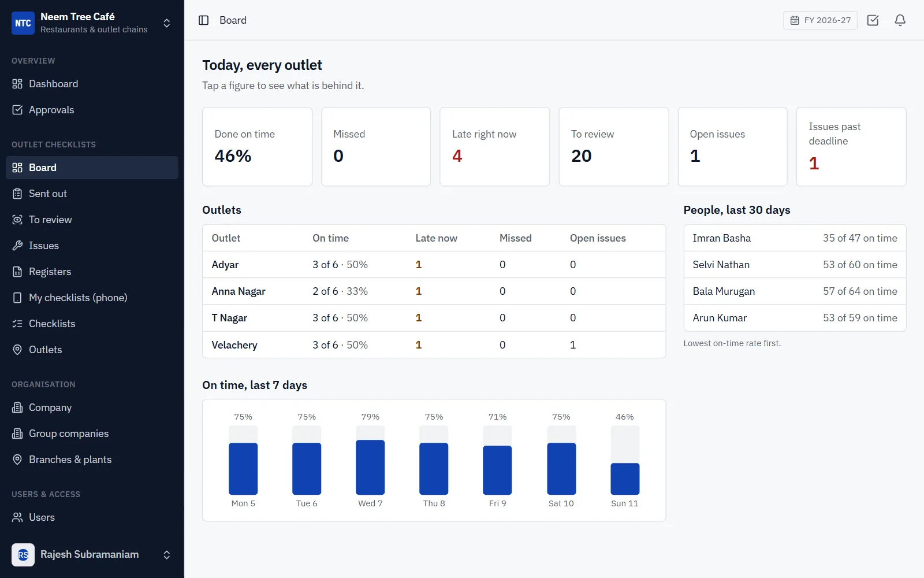The width and height of the screenshot is (924, 578).
Task: Toggle the sidebar panel icon
Action: pyautogui.click(x=203, y=20)
